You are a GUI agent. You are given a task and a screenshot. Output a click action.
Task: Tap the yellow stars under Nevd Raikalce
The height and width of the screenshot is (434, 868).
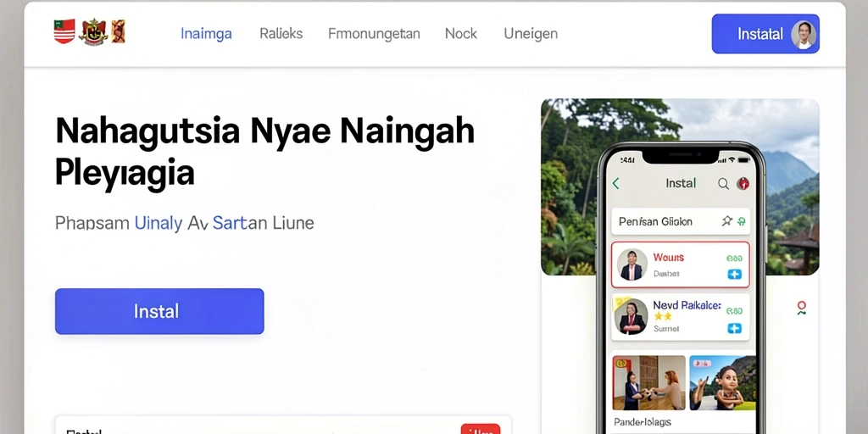pyautogui.click(x=663, y=316)
